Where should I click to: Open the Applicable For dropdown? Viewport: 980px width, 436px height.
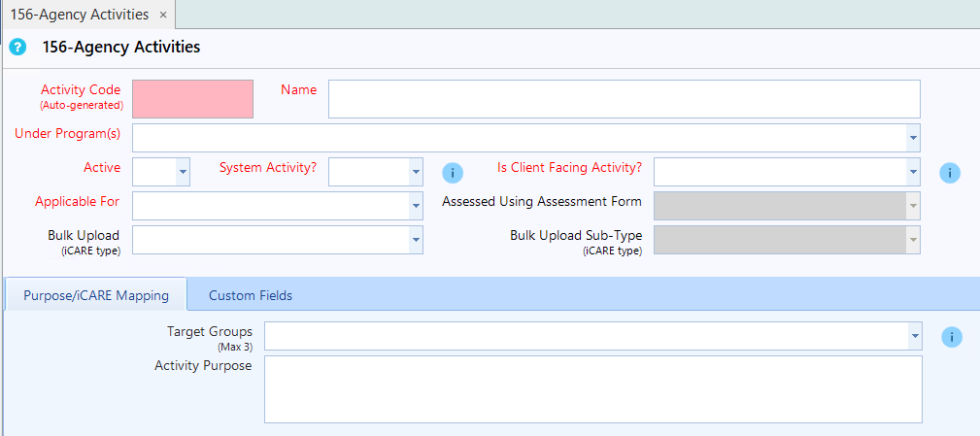click(416, 206)
